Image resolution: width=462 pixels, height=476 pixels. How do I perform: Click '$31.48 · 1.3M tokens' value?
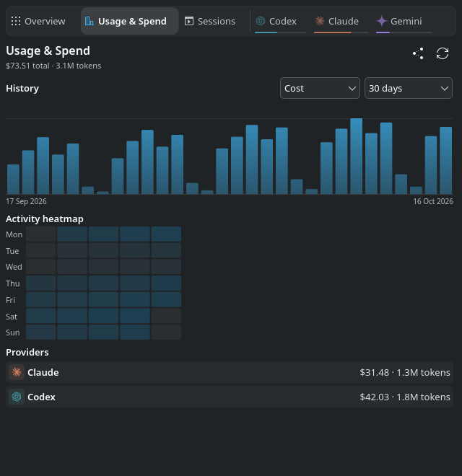pyautogui.click(x=405, y=372)
